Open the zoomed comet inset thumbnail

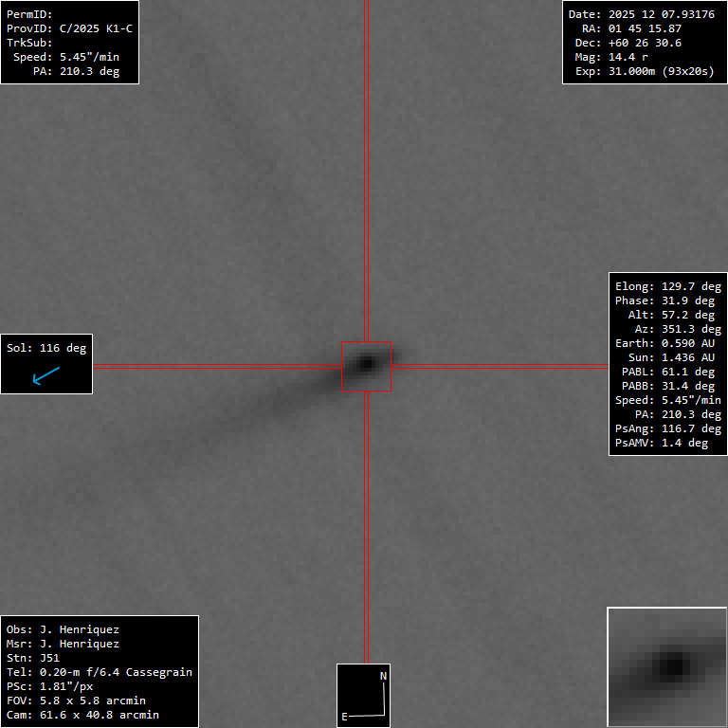(666, 666)
